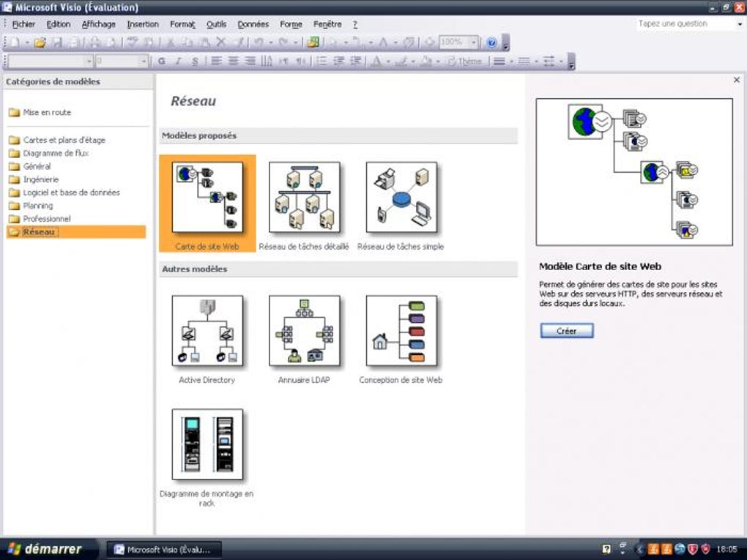This screenshot has height=560, width=747.
Task: Click the Créer button
Action: pos(566,330)
